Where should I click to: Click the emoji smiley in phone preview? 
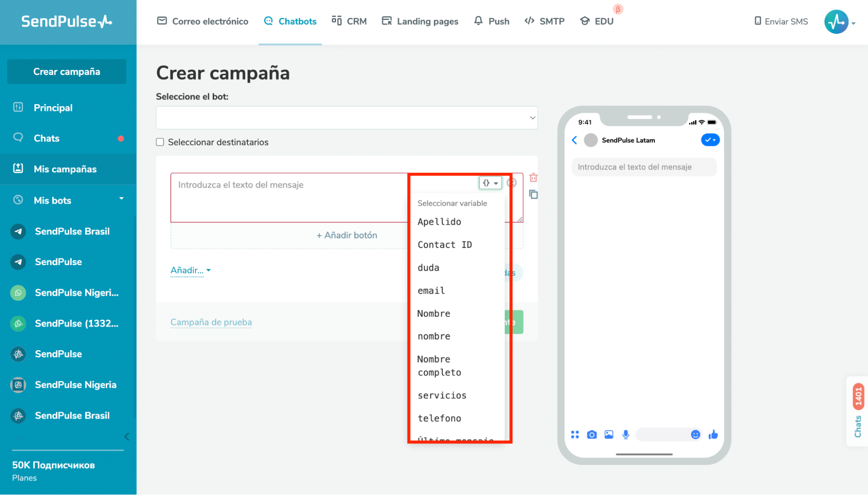(x=695, y=435)
